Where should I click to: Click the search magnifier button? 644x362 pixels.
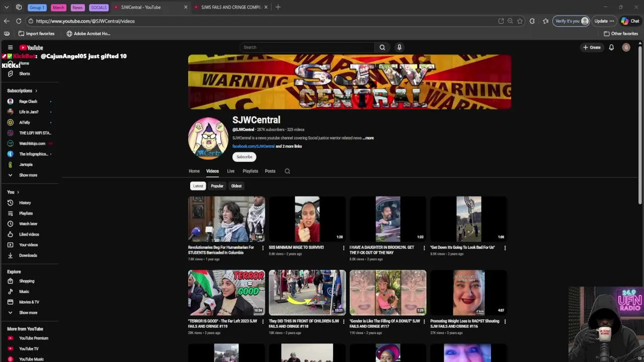382,47
